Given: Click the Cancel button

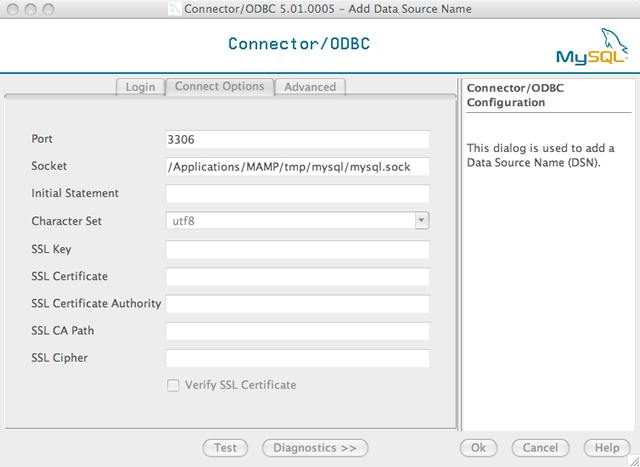Looking at the screenshot, I should pos(540,448).
